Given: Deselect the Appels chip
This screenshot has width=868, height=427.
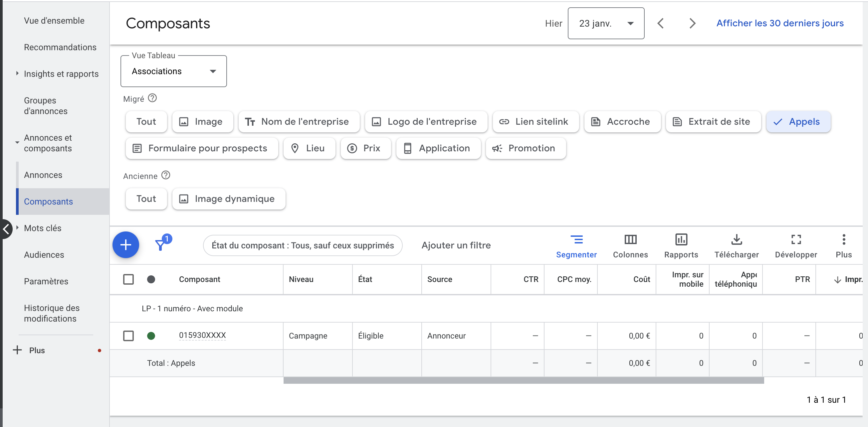Looking at the screenshot, I should tap(798, 122).
